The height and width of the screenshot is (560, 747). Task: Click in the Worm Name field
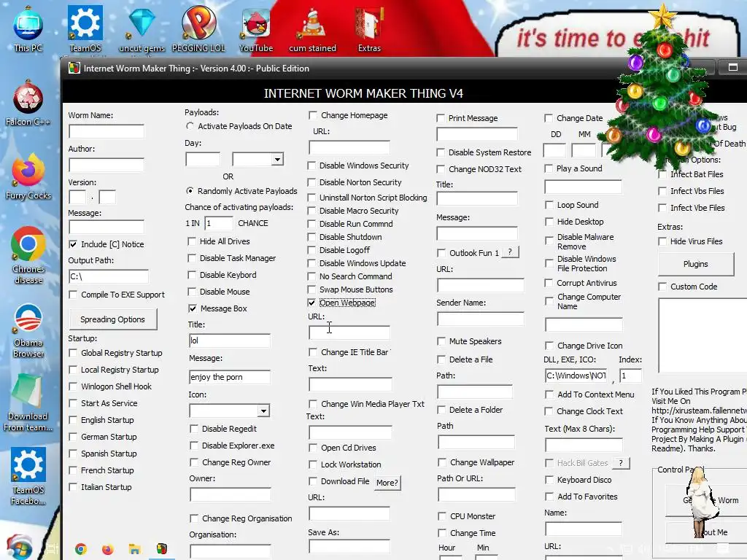coord(107,131)
